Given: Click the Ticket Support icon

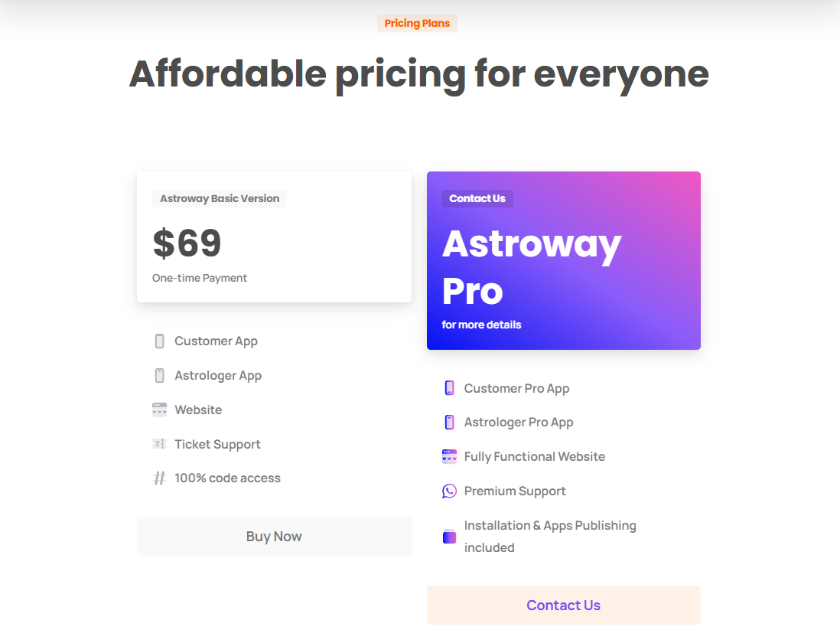Looking at the screenshot, I should (159, 444).
